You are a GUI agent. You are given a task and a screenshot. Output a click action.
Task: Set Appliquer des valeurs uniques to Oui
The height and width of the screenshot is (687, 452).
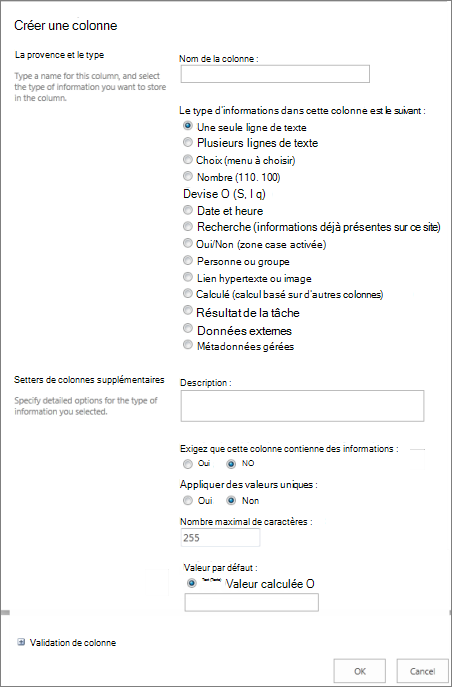click(187, 500)
